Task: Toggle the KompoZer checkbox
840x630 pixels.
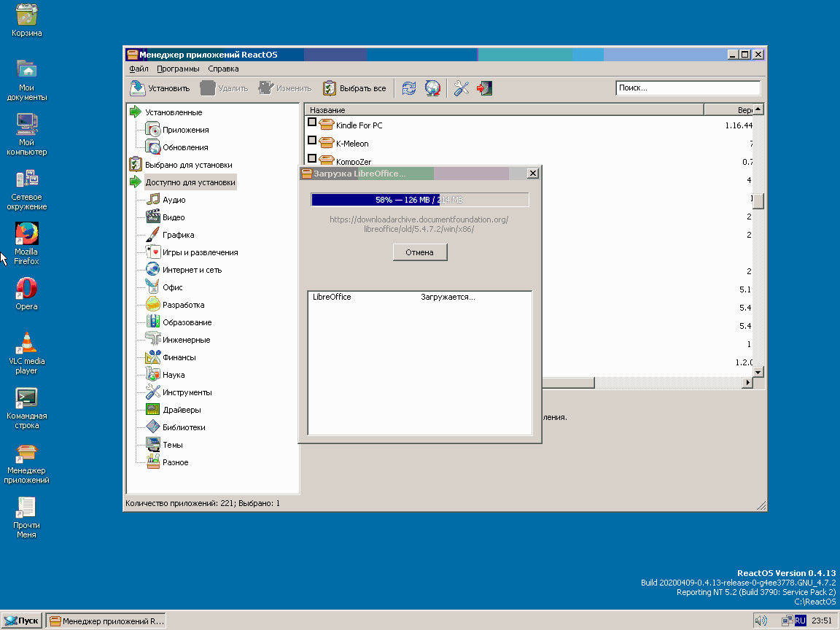Action: [x=312, y=158]
